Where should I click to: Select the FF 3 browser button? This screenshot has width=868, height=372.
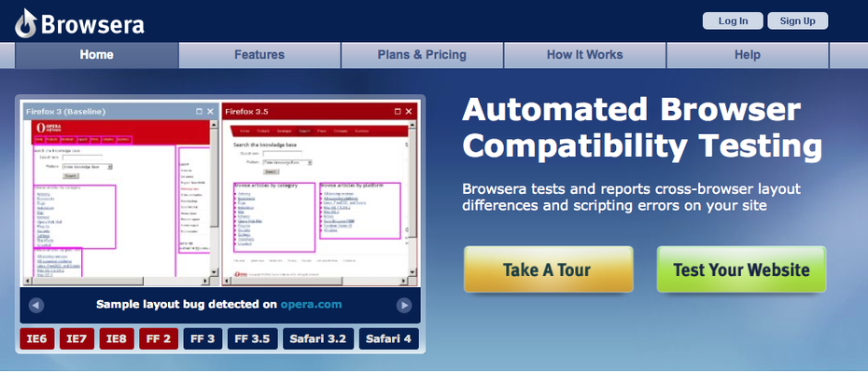pyautogui.click(x=203, y=338)
